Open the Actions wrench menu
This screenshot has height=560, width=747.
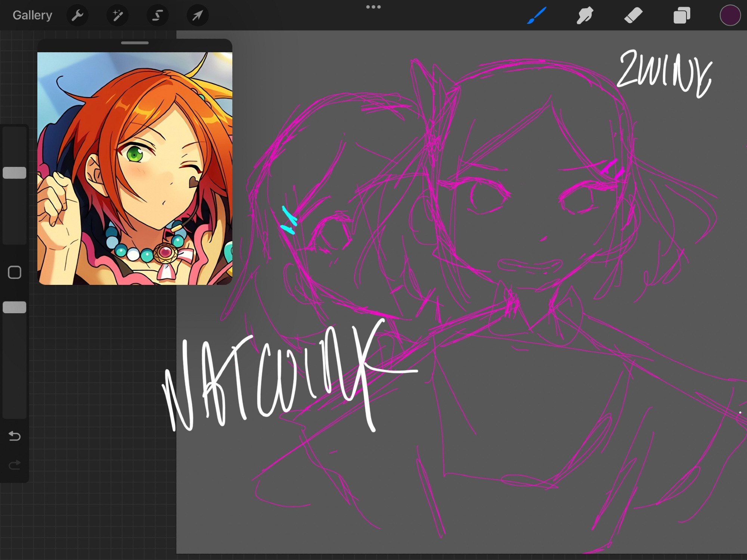(77, 15)
